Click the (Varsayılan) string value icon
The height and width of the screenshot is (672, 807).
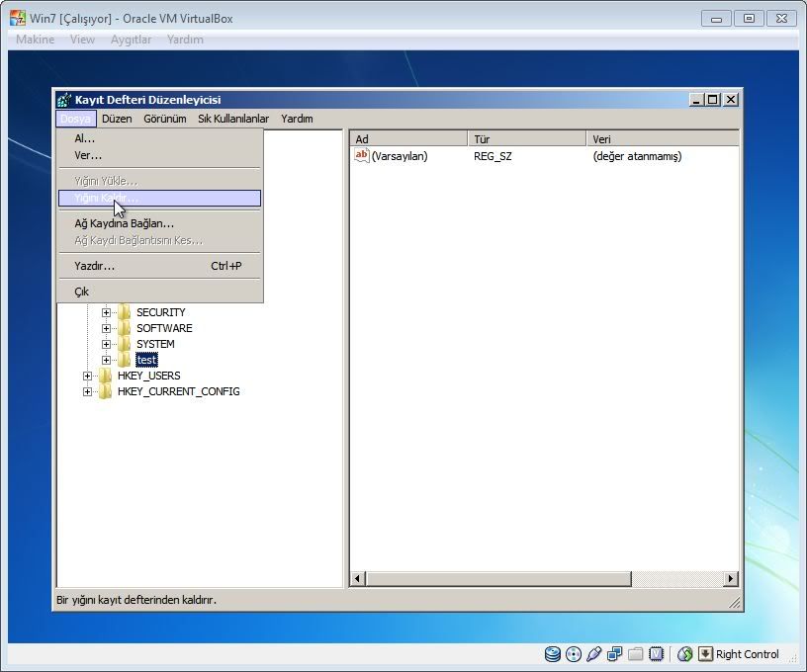click(x=362, y=156)
